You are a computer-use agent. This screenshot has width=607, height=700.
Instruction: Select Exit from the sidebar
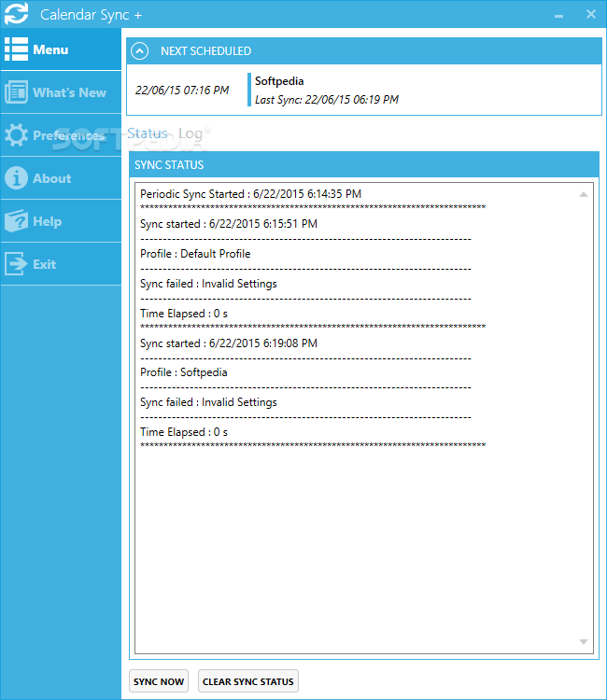point(61,264)
